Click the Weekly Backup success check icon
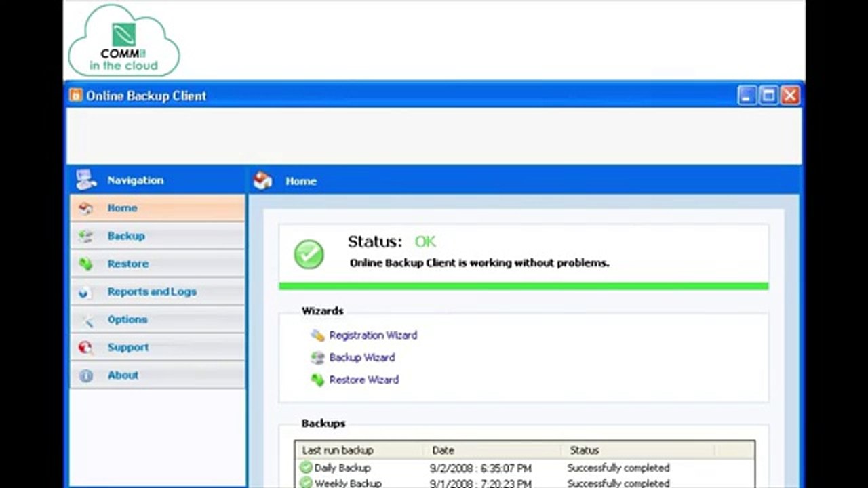868x488 pixels. point(306,483)
